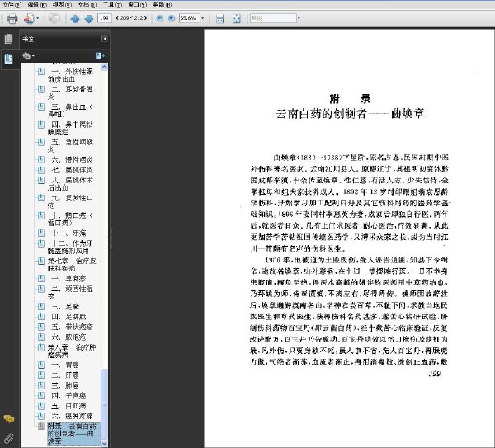Click the zoom in button
The height and width of the screenshot is (448, 495).
click(172, 18)
